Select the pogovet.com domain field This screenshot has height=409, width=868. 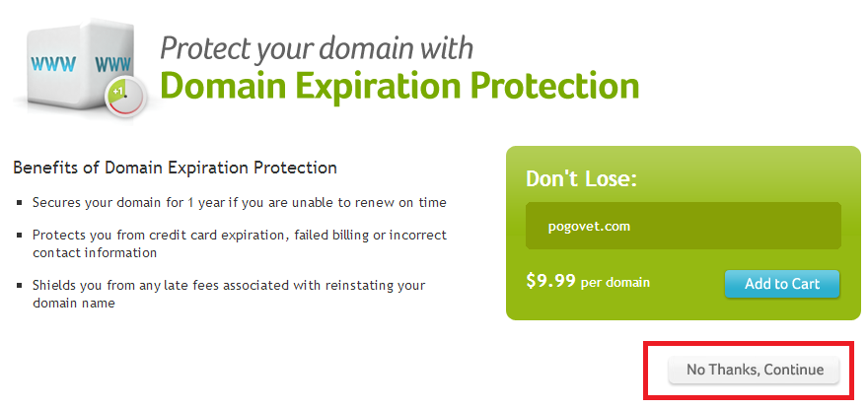pos(683,226)
